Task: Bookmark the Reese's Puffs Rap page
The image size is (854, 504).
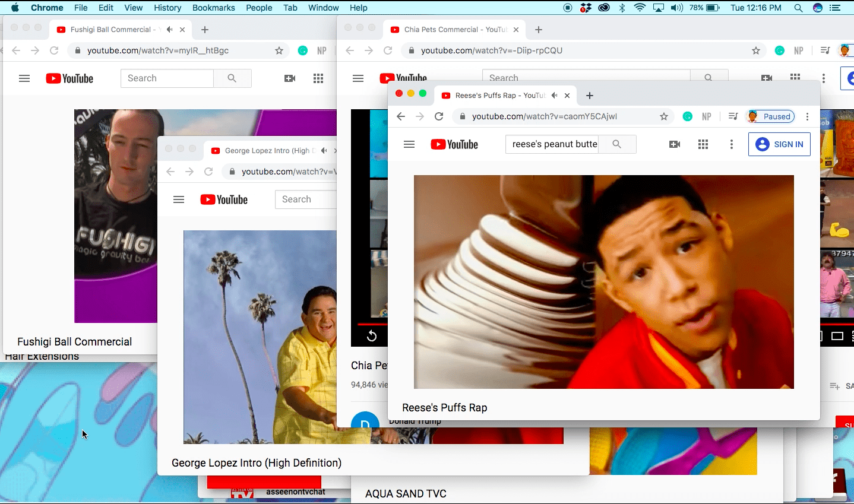Action: point(664,116)
